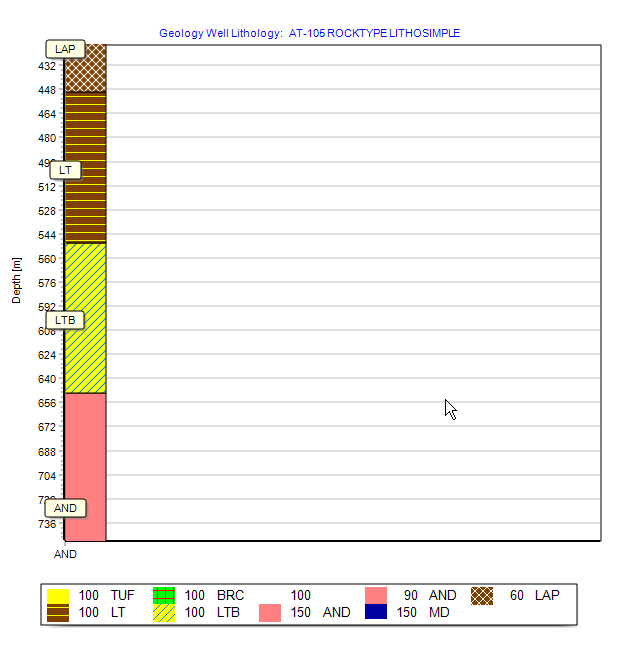The width and height of the screenshot is (618, 656).
Task: Click the 512 depth tick label
Action: (x=47, y=187)
